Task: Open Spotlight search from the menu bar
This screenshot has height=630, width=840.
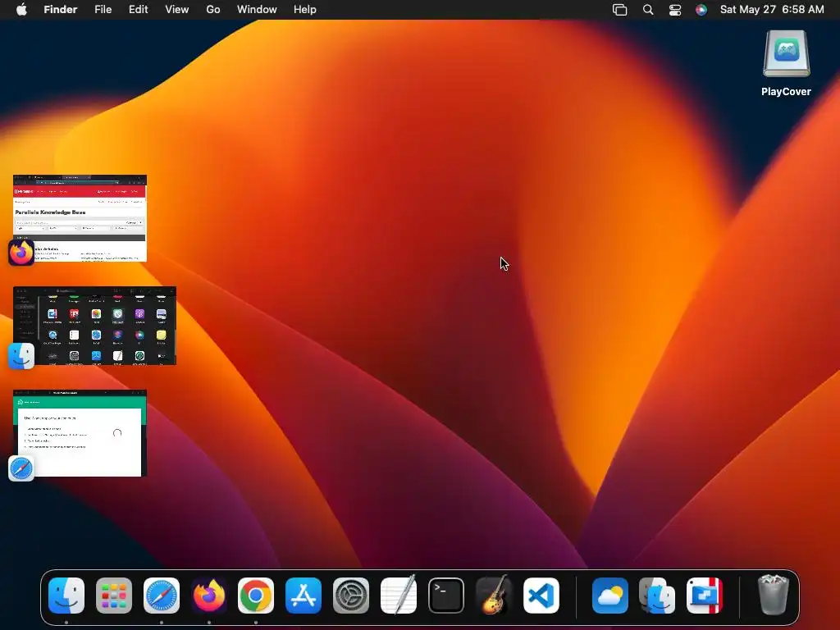Action: (x=648, y=10)
